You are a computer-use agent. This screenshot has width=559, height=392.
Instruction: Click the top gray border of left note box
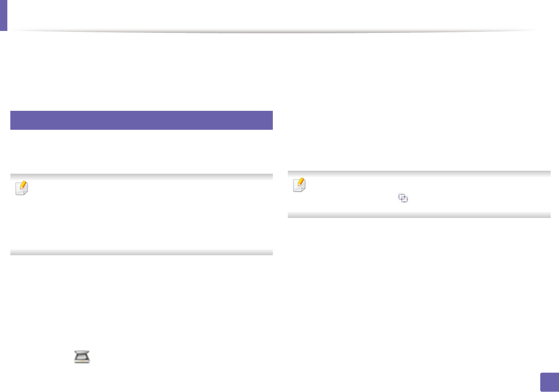(141, 176)
